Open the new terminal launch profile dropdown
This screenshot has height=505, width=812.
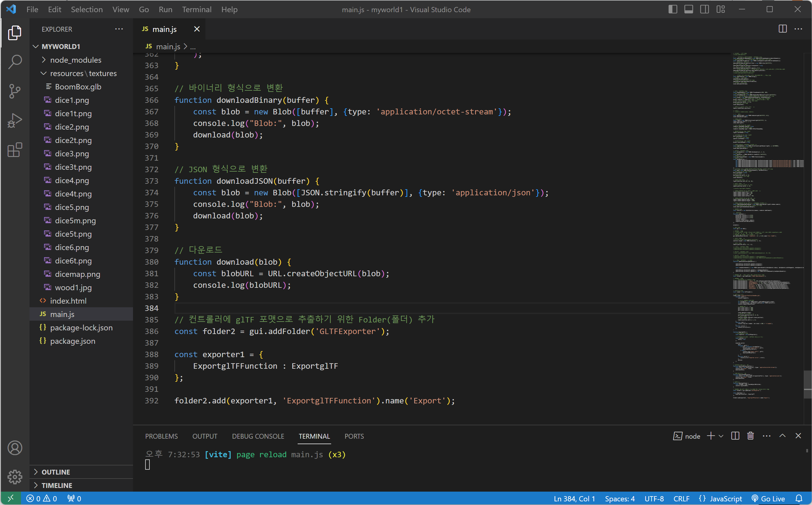pos(721,436)
